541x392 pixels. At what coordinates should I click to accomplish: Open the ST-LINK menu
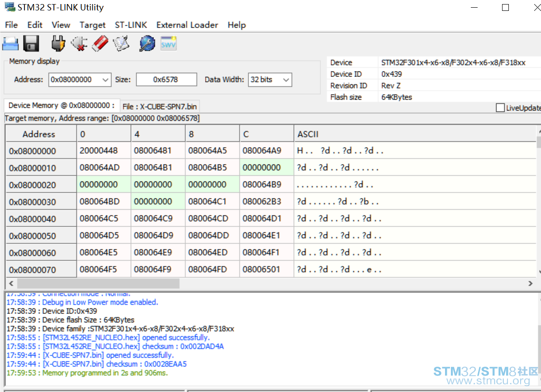(x=131, y=25)
